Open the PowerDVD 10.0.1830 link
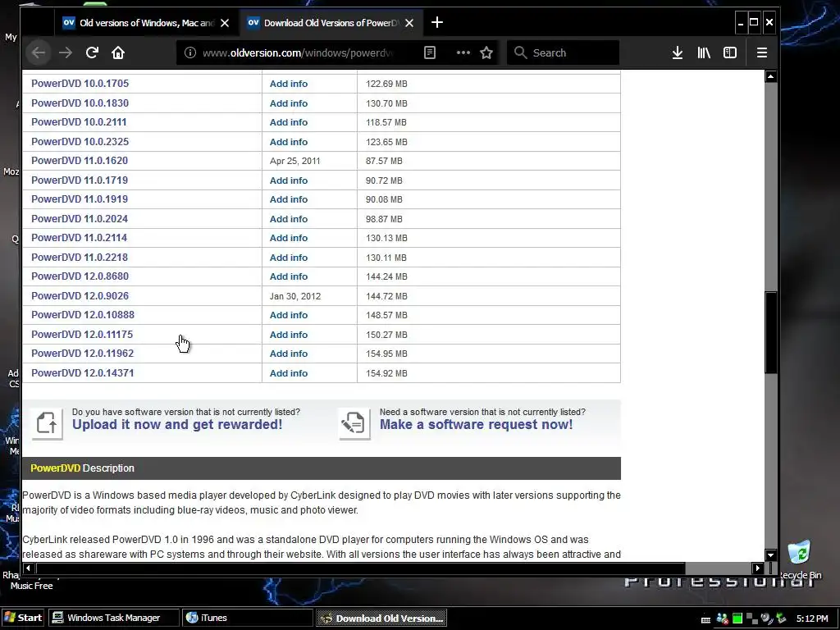 click(x=80, y=103)
